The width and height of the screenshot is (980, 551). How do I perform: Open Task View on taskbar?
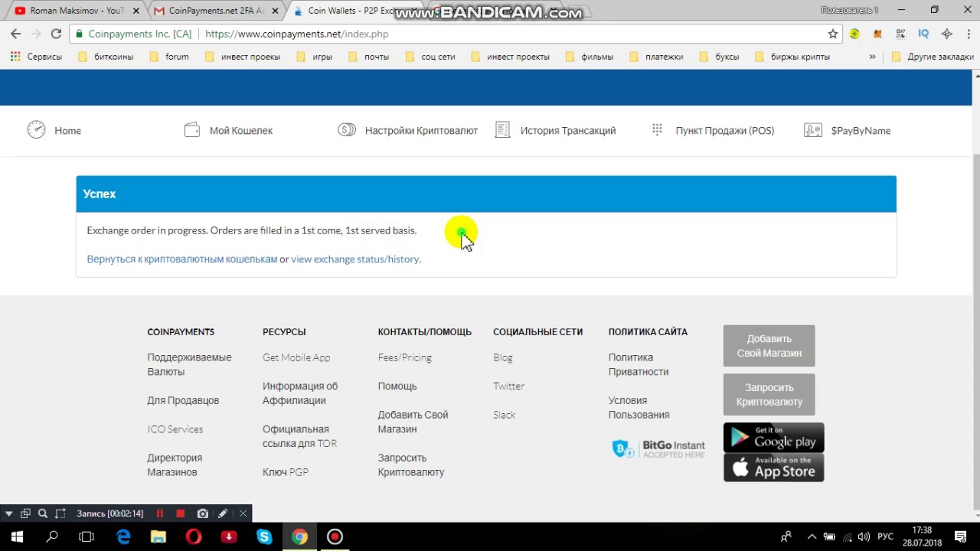pyautogui.click(x=87, y=537)
